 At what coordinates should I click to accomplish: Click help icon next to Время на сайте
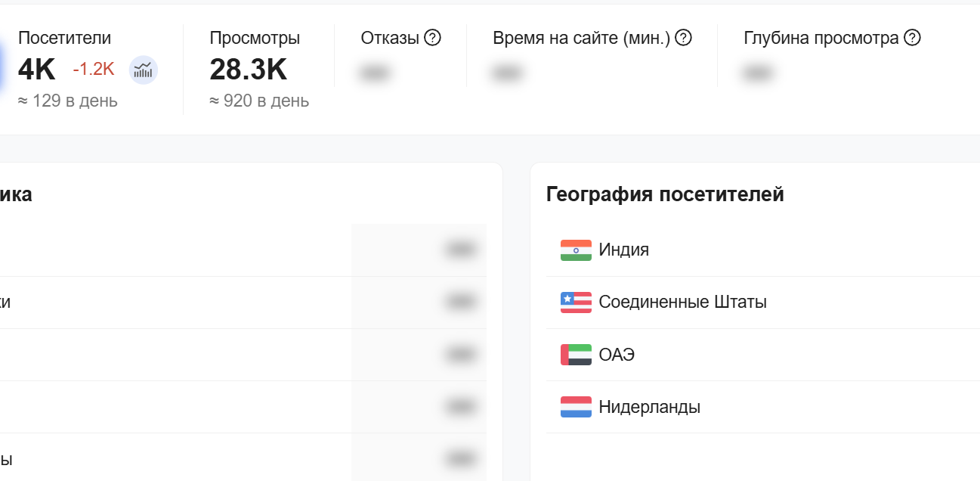683,38
